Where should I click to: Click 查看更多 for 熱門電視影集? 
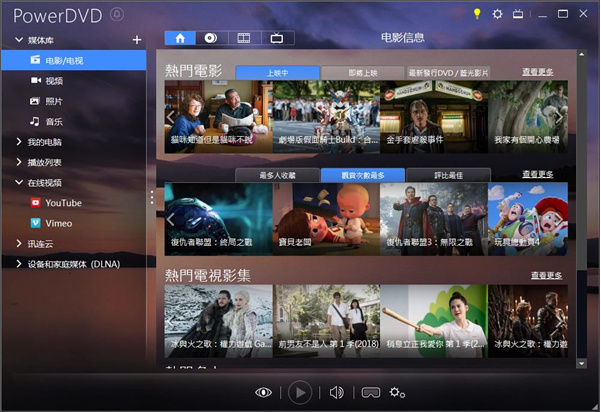(x=546, y=276)
